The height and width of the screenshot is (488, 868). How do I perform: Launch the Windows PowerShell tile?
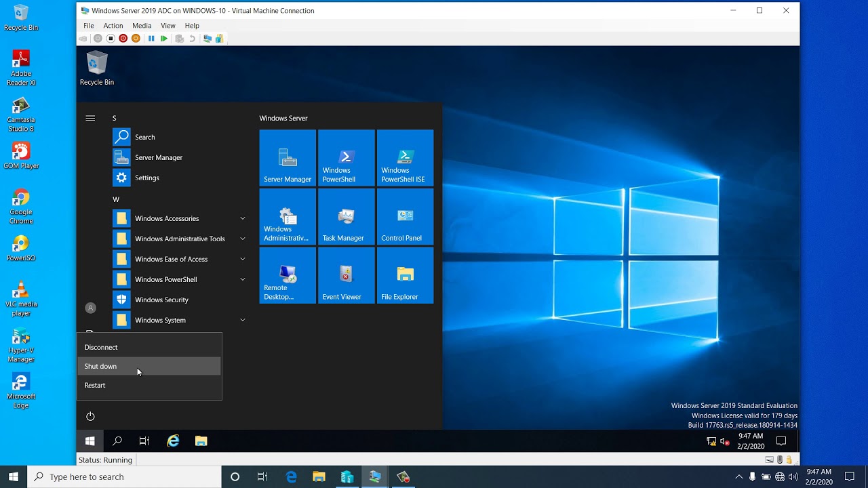coord(347,158)
